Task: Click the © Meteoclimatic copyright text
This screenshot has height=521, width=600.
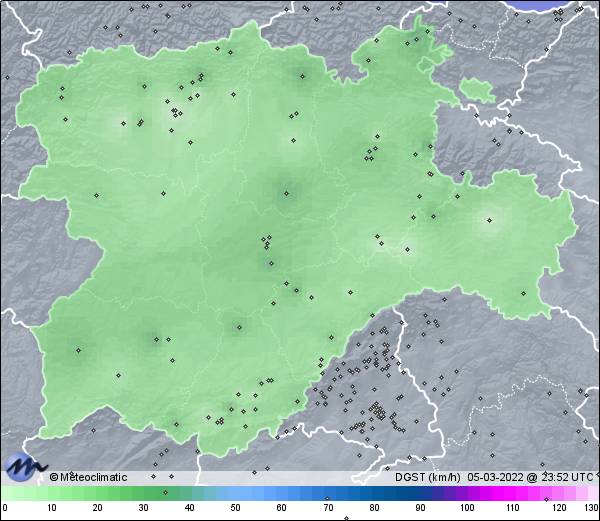Action: pos(88,477)
